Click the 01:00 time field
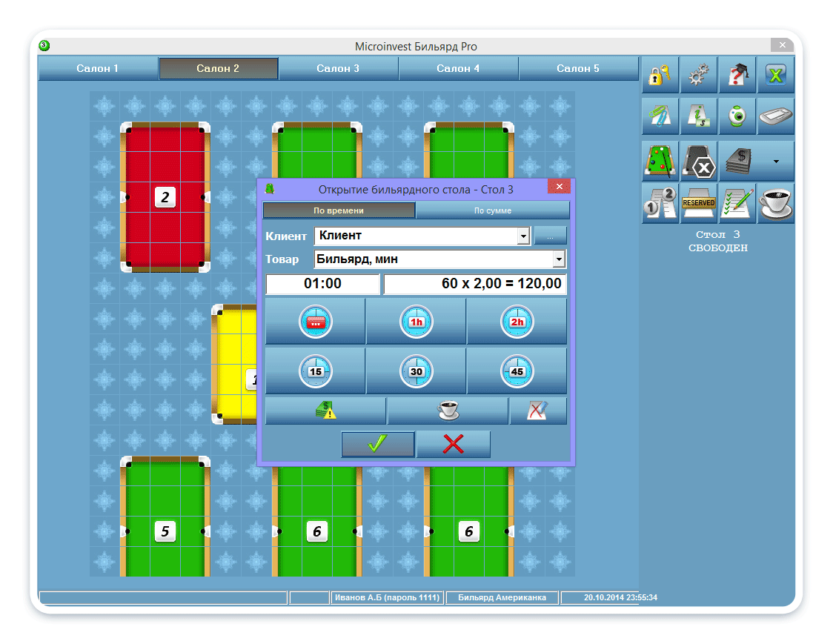 (322, 284)
